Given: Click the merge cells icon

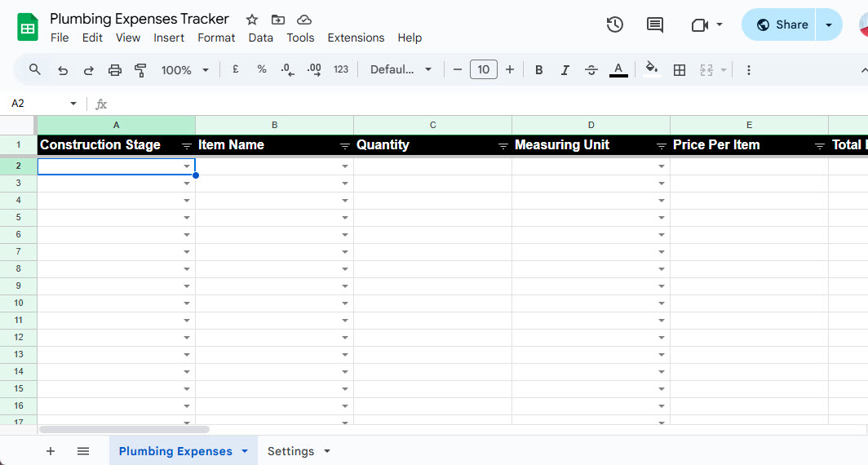Looking at the screenshot, I should [x=706, y=70].
